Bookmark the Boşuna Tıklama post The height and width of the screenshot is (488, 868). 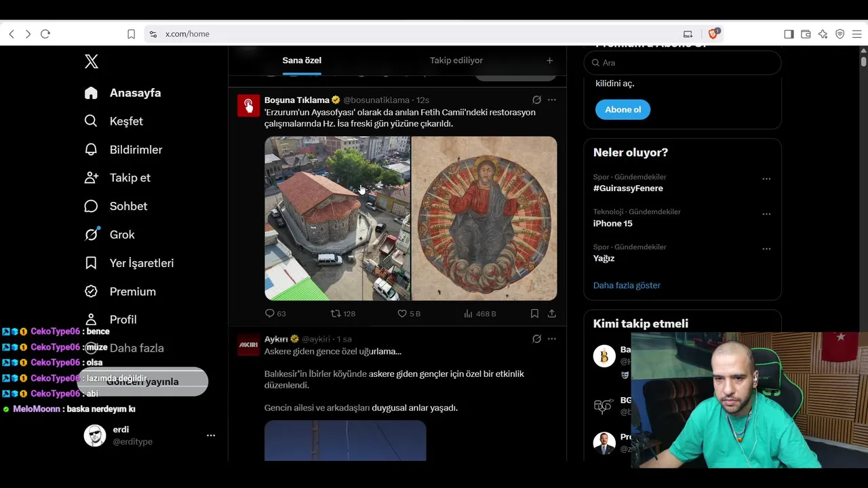[534, 313]
